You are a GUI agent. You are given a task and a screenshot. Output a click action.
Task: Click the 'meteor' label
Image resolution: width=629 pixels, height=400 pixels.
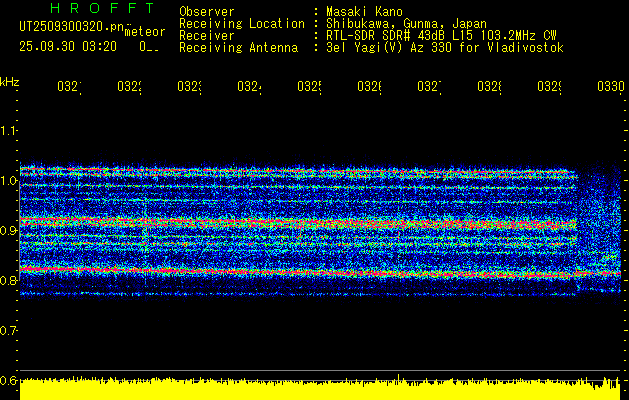click(x=144, y=31)
